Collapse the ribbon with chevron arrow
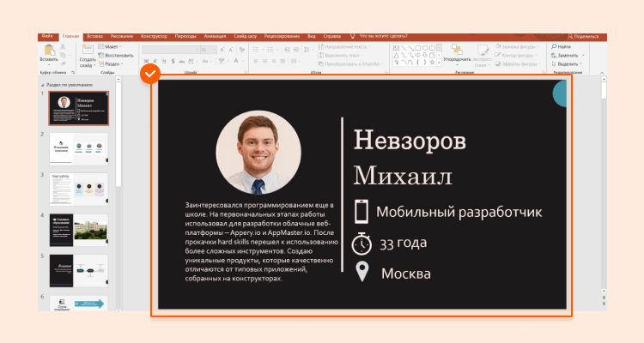This screenshot has height=343, width=644. (602, 73)
